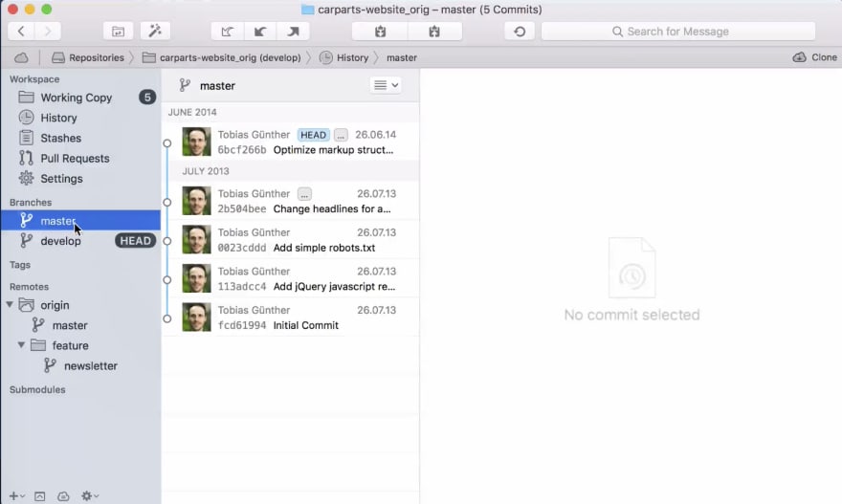Select the newsletter remote branch
This screenshot has height=504, width=842.
coord(90,365)
